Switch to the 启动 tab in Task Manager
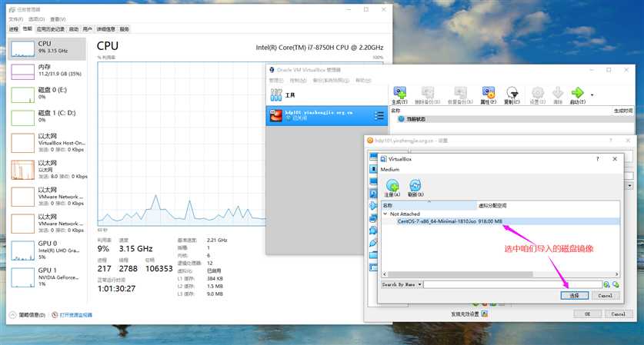 click(x=74, y=29)
